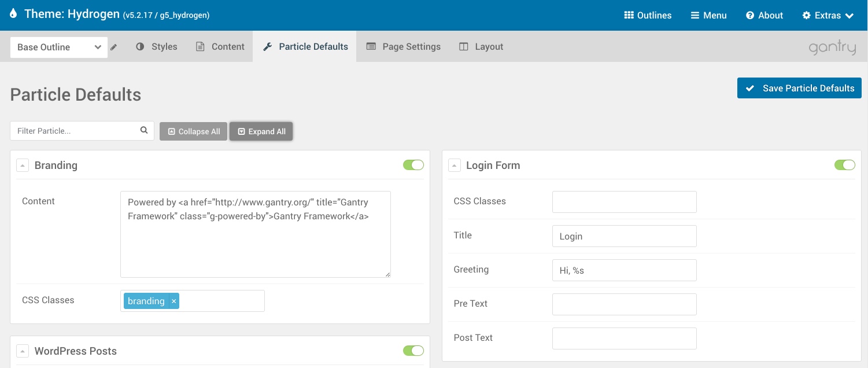Screen dimensions: 868x368
Task: Click the Collapse All button
Action: pyautogui.click(x=193, y=131)
